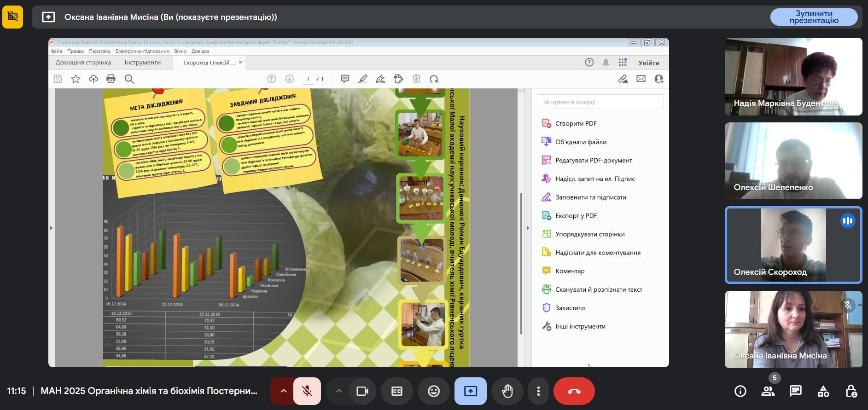Show the participants list
The width and height of the screenshot is (868, 410).
pyautogui.click(x=768, y=391)
